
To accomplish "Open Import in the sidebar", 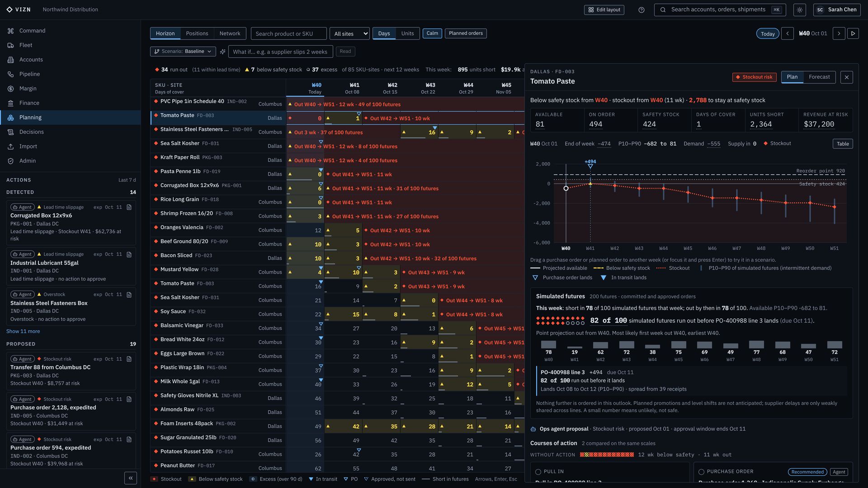I will click(71, 146).
